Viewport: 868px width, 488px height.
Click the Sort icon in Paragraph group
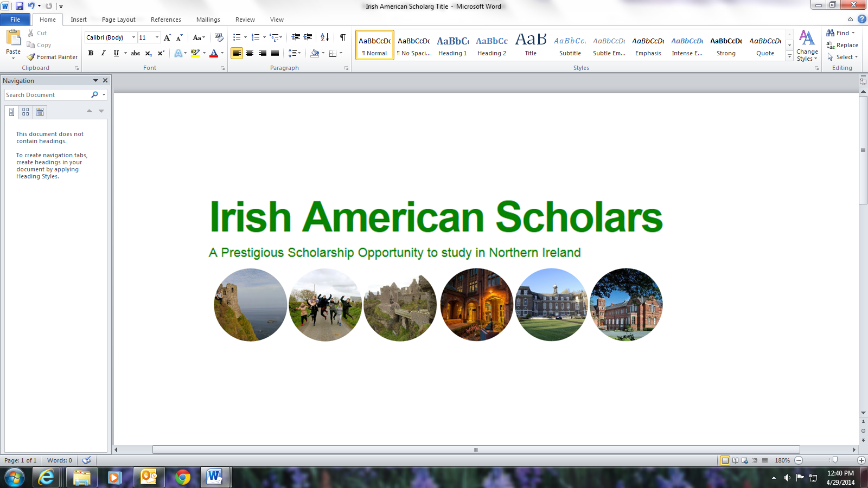coord(324,37)
